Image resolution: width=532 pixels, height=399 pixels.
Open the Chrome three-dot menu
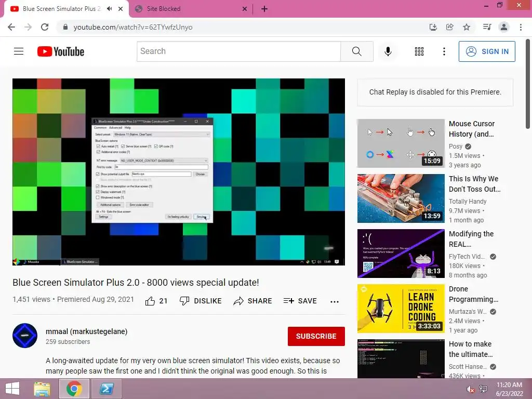click(x=521, y=27)
